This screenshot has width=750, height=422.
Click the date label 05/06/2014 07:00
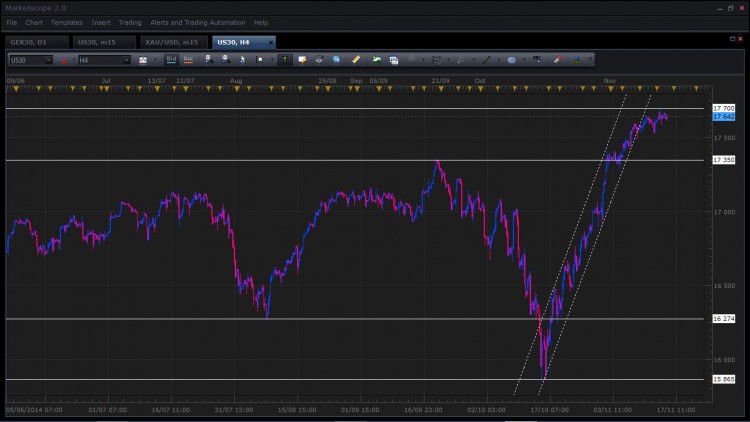(x=34, y=410)
